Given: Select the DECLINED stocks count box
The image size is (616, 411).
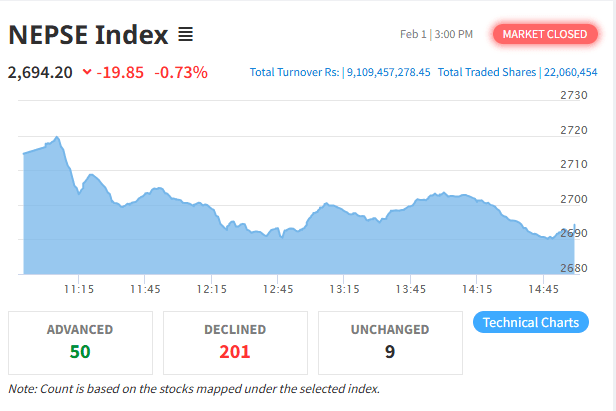Looking at the screenshot, I should tap(235, 342).
